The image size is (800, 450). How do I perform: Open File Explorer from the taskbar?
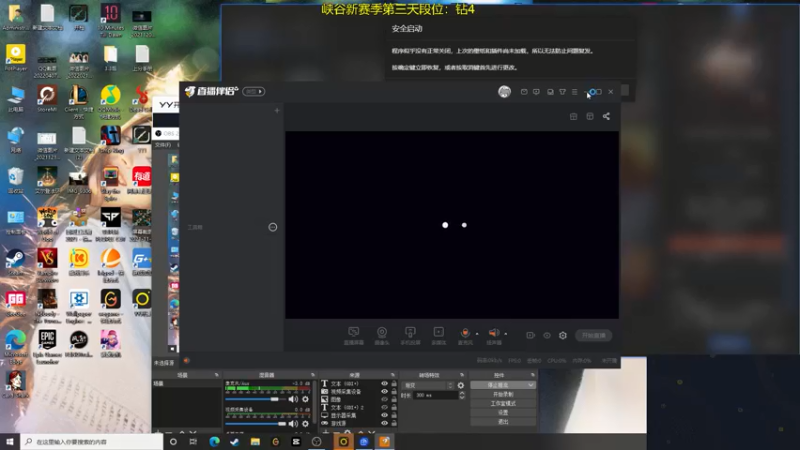[x=255, y=442]
